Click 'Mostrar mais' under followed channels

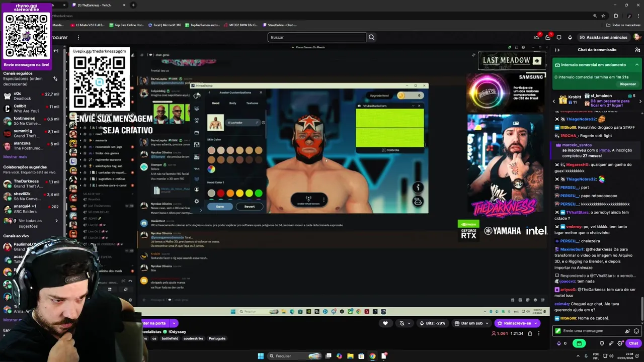pos(15,157)
